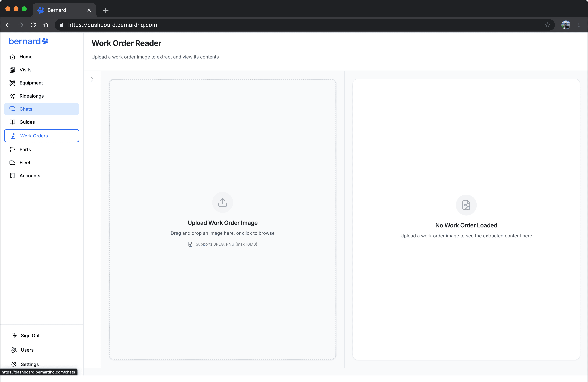The height and width of the screenshot is (382, 588).
Task: Click the Settings gear icon
Action: pyautogui.click(x=14, y=364)
